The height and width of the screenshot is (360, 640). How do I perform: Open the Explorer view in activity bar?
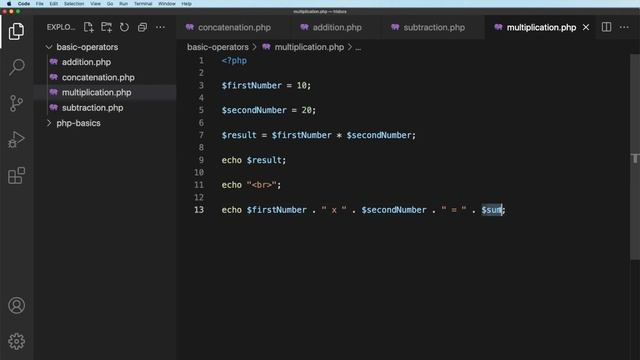click(x=16, y=31)
